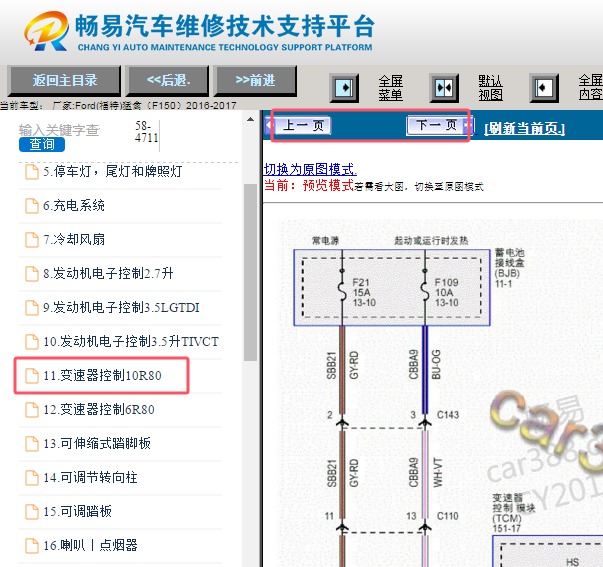Focus the keyword search input field
Viewport: 603px width, 567px height.
coord(59,130)
